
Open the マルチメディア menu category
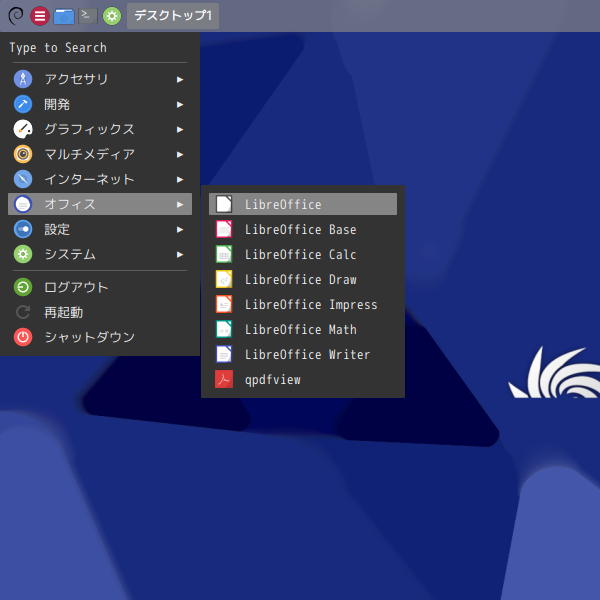pos(100,154)
